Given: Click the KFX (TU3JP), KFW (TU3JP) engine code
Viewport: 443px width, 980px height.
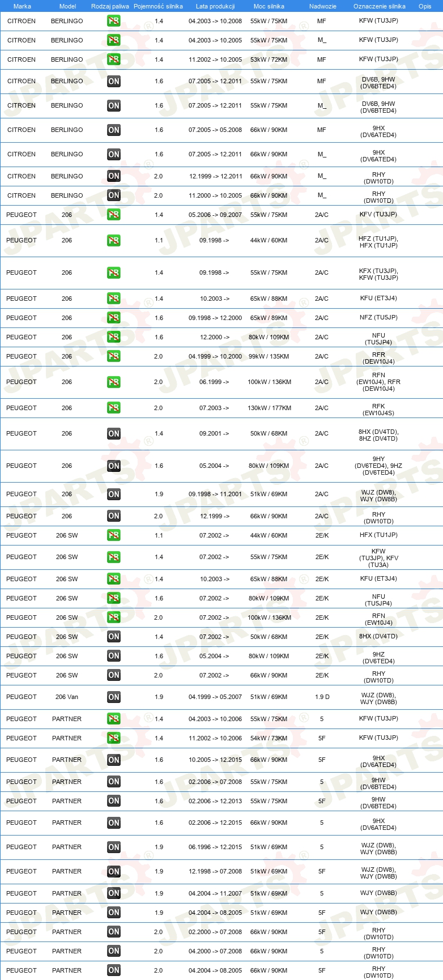Looking at the screenshot, I should coord(378,274).
